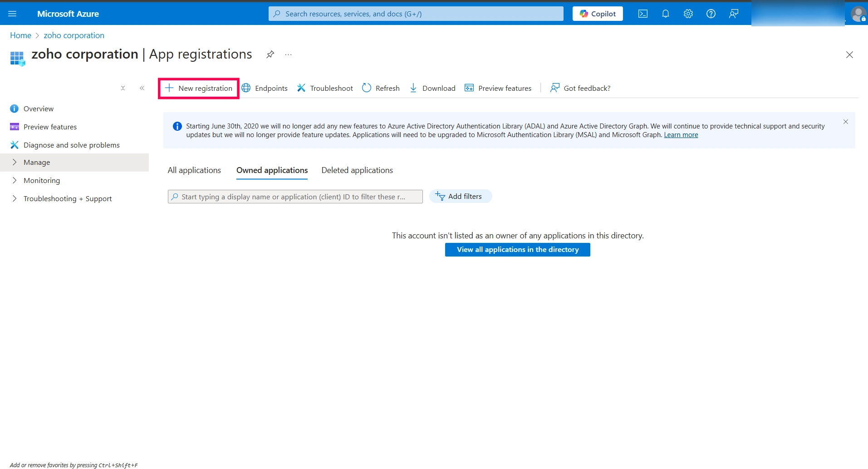This screenshot has height=469, width=868.
Task: Collapse the left navigation with double chevron
Action: tap(142, 88)
